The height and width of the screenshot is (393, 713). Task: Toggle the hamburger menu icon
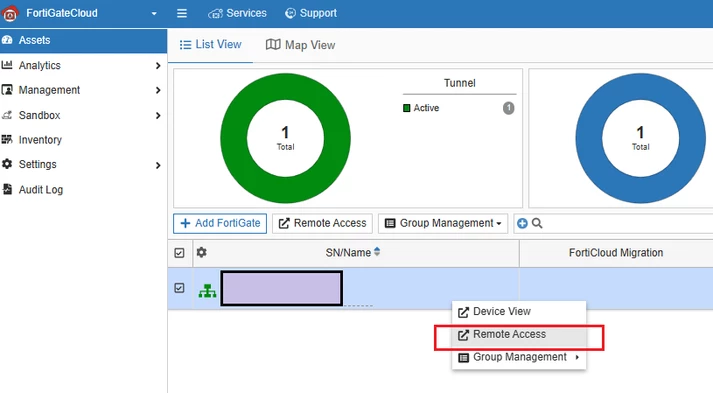(x=182, y=13)
